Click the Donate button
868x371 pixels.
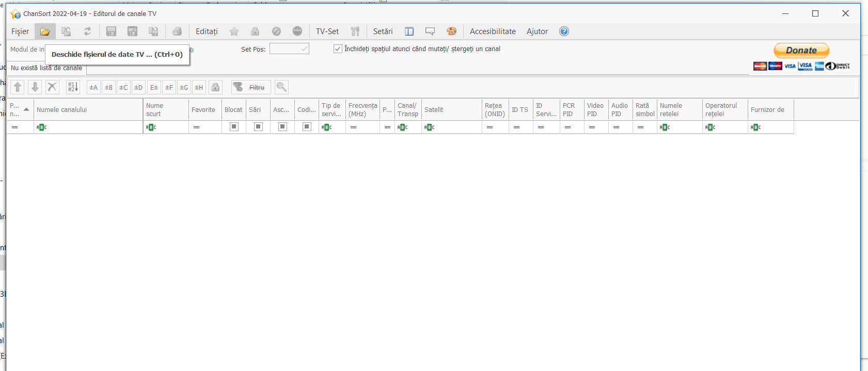pos(801,50)
